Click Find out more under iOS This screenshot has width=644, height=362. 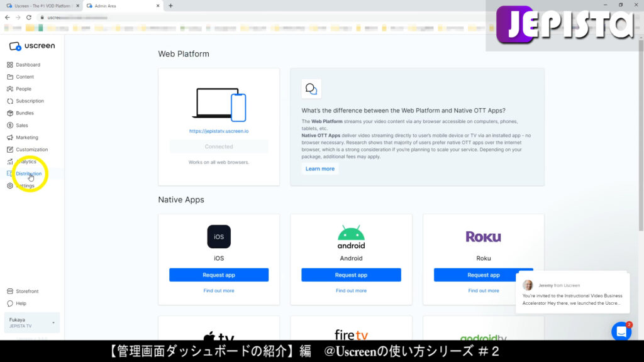pyautogui.click(x=219, y=290)
